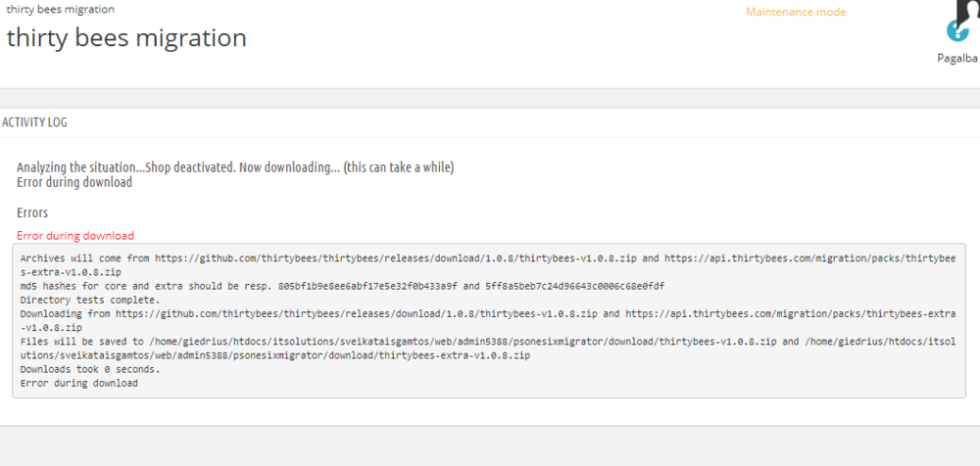Viewport: 980px width, 466px height.
Task: Click the s-extra-v1.0.8.zip wrapped log line
Action: point(71,272)
